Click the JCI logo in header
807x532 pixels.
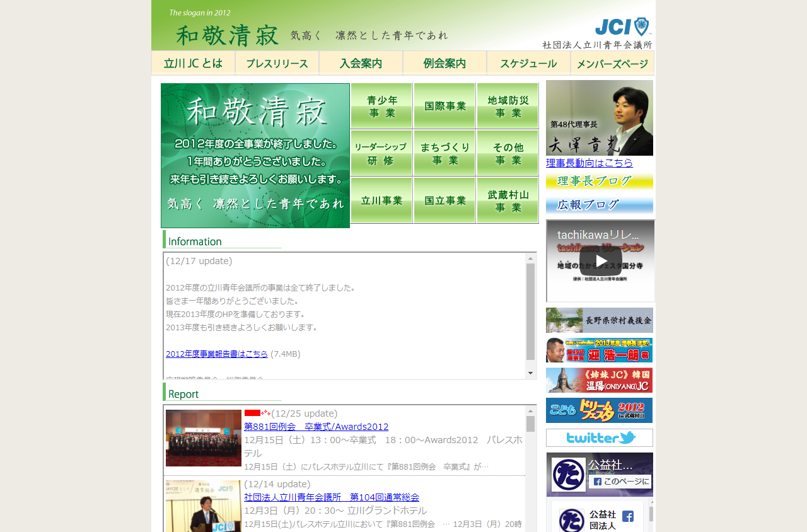pyautogui.click(x=622, y=26)
